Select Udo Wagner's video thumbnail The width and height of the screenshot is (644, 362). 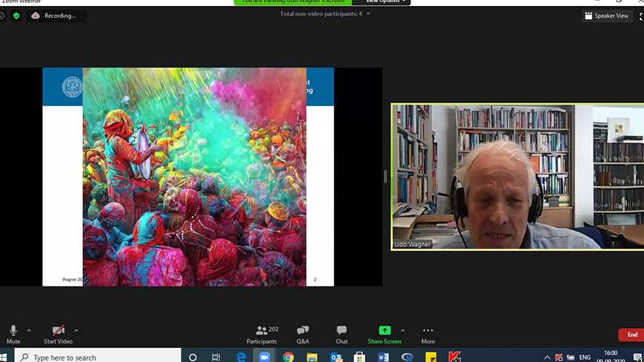click(517, 176)
